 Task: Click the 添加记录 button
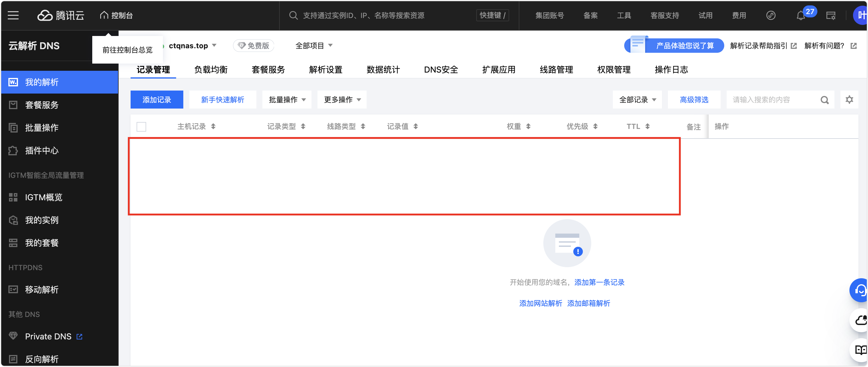157,100
